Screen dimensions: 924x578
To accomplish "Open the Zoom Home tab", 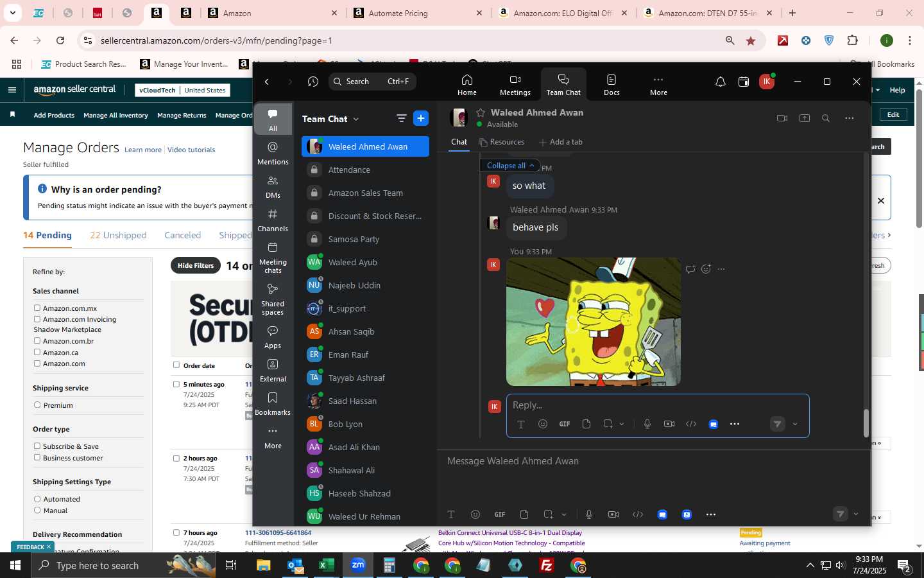I will coord(466,84).
